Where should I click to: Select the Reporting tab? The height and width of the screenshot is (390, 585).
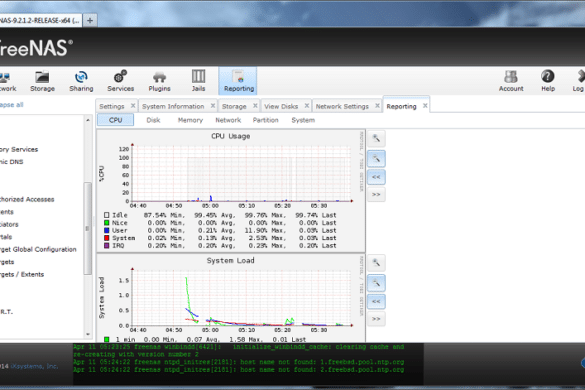tap(401, 106)
